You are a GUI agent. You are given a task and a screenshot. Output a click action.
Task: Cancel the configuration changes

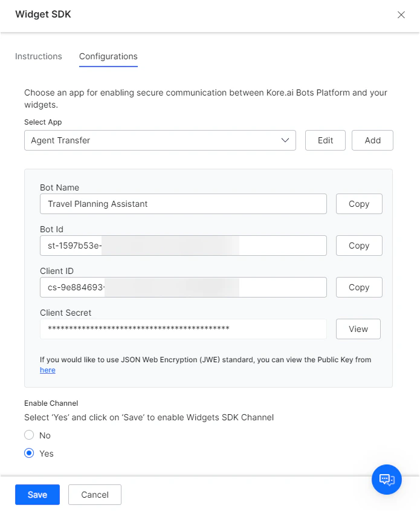(x=94, y=494)
